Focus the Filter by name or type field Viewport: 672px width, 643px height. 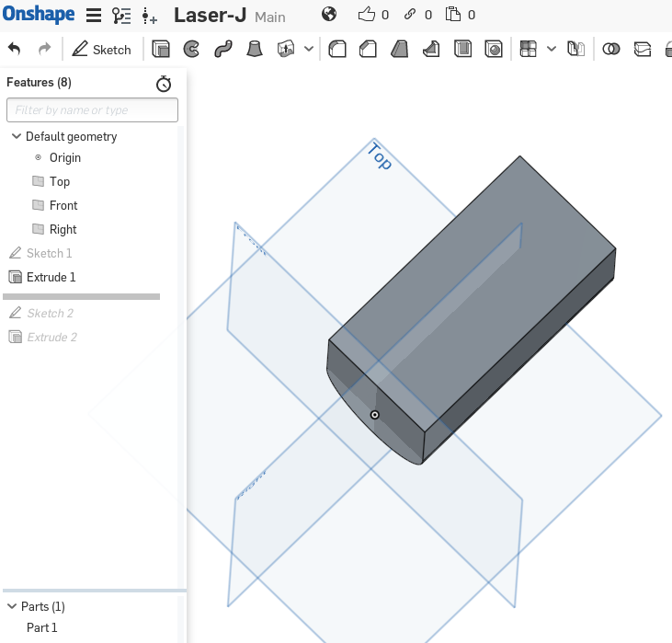tap(92, 110)
